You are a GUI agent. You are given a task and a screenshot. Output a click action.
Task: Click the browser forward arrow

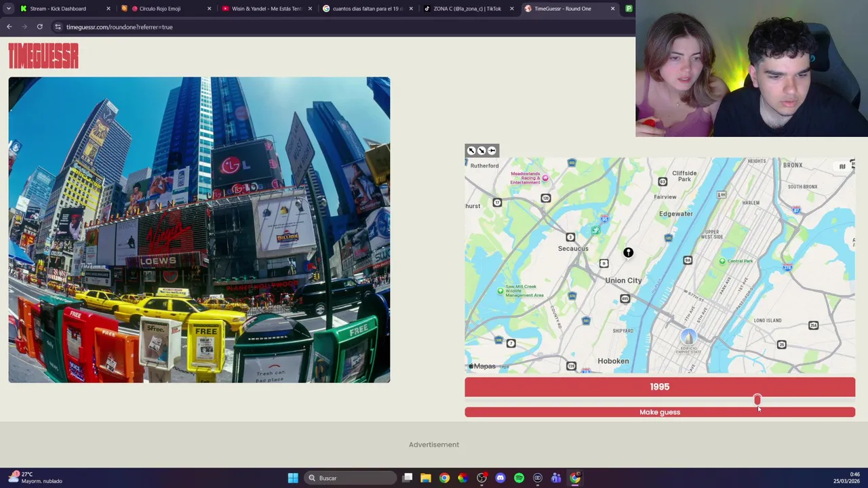coord(24,27)
